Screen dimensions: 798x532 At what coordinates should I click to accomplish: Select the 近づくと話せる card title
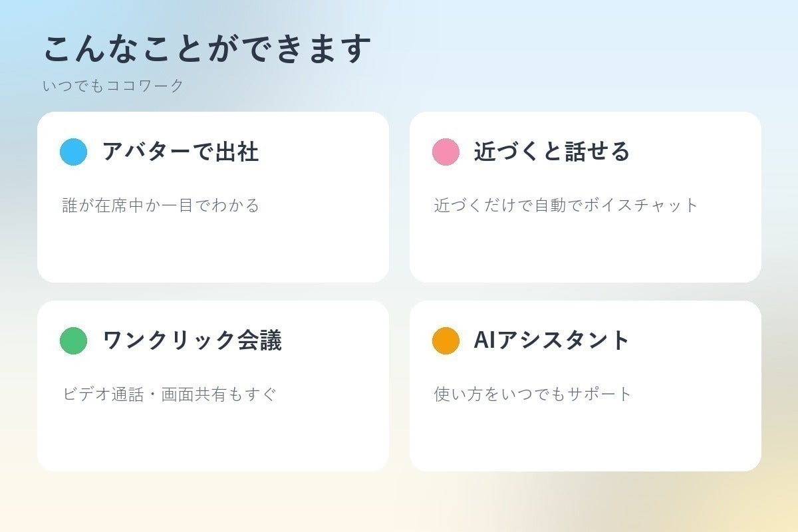tap(552, 152)
